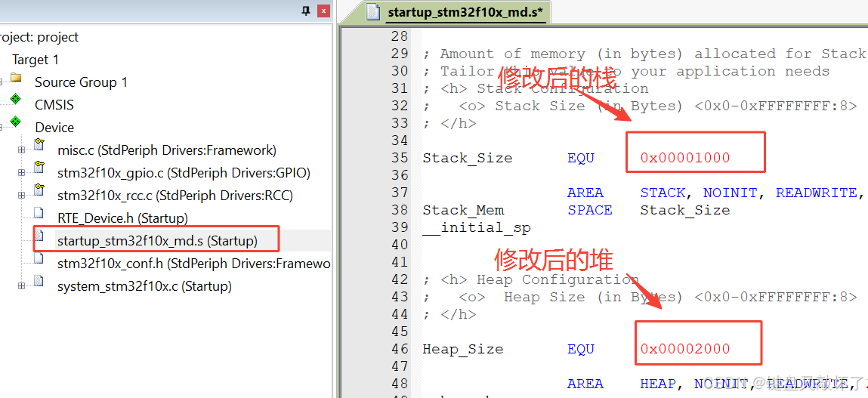Image resolution: width=868 pixels, height=398 pixels.
Task: Click EQU keyword on line 46
Action: coord(581,349)
